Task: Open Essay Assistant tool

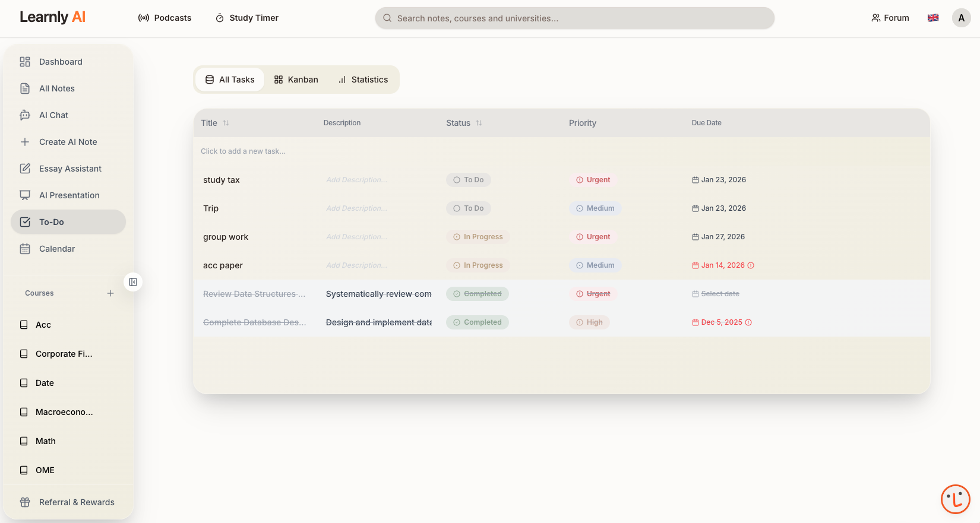Action: tap(68, 169)
